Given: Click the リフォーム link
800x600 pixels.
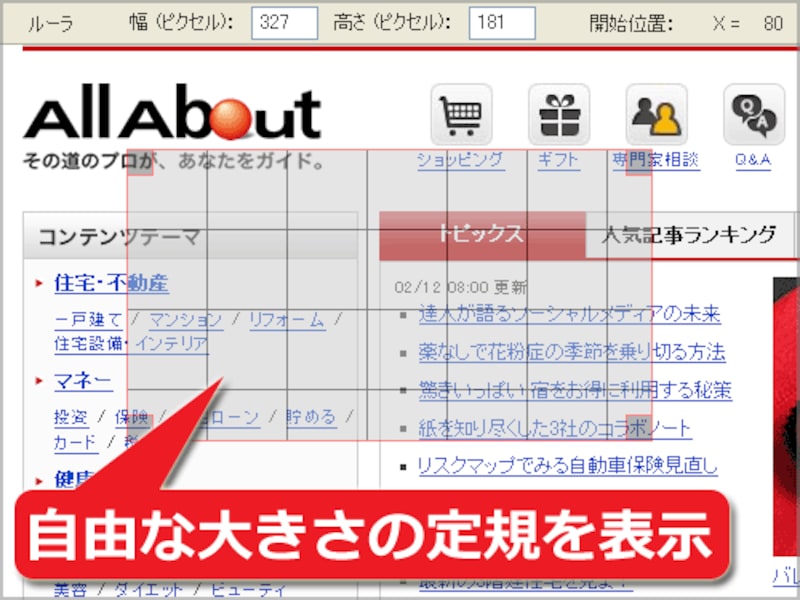Looking at the screenshot, I should (291, 321).
